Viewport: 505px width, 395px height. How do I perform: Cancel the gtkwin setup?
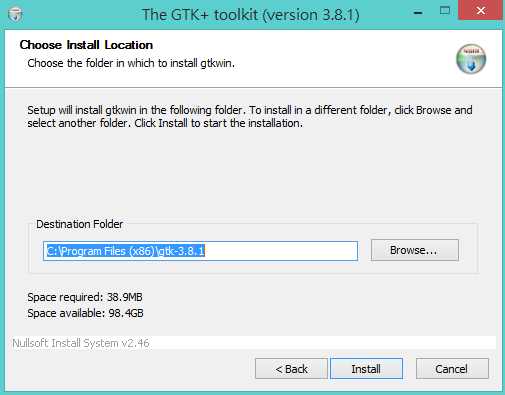point(452,369)
